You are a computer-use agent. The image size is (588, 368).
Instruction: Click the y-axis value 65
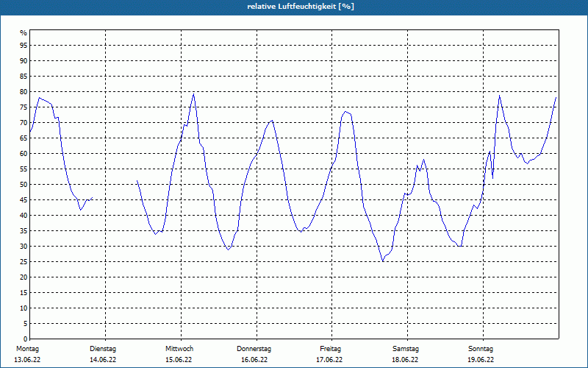[24, 138]
